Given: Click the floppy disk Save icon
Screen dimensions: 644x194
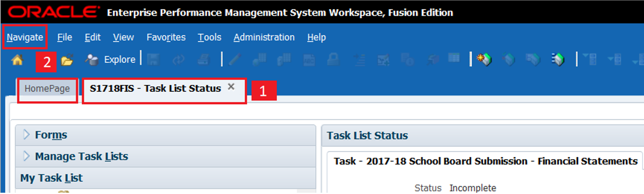Looking at the screenshot, I should tap(152, 60).
